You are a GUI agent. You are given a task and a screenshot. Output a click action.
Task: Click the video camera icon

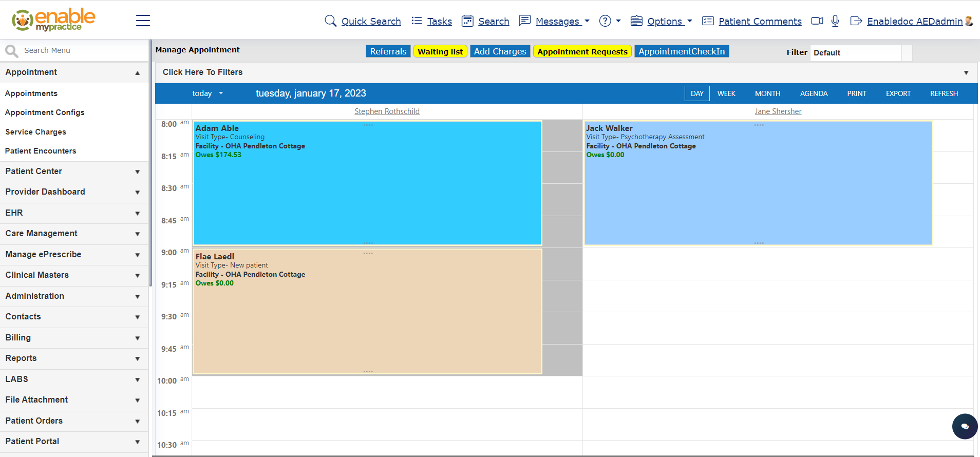pos(817,21)
